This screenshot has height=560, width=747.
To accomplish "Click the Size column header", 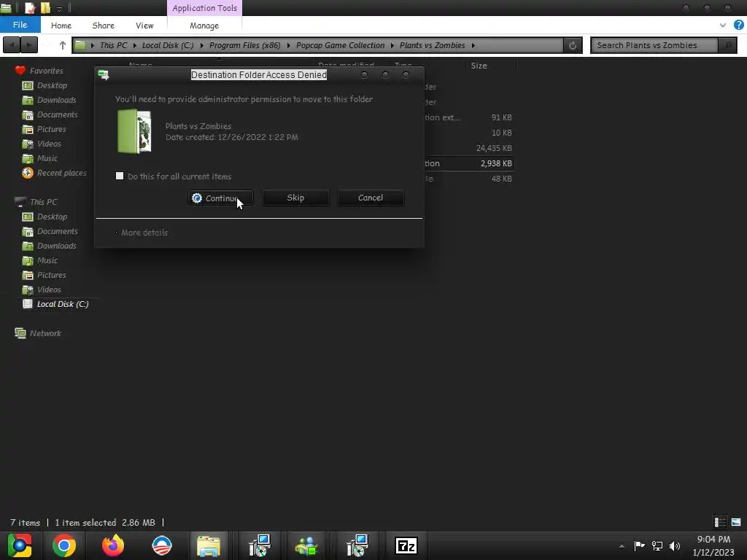I will coord(479,66).
